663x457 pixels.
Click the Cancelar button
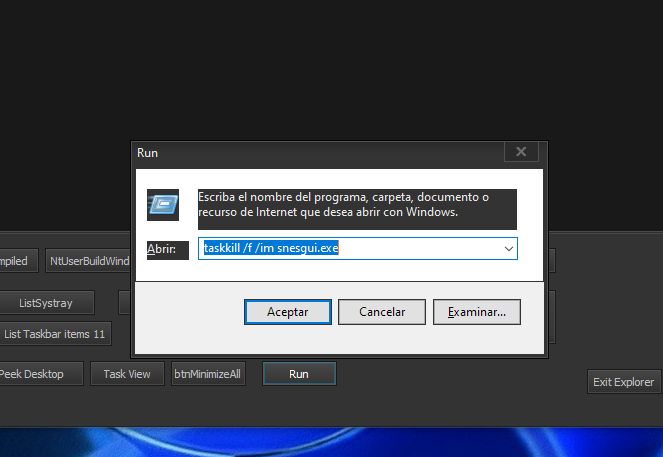[382, 312]
